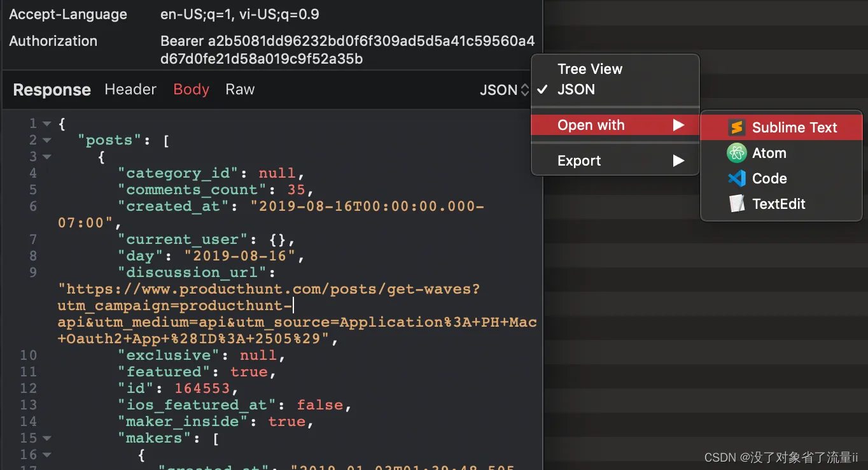868x470 pixels.
Task: Select the checked JSON menu option
Action: click(x=615, y=90)
